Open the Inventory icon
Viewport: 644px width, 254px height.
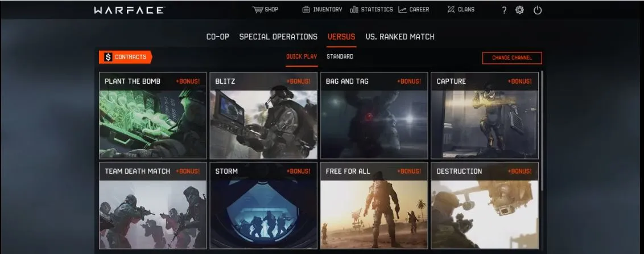pos(306,10)
